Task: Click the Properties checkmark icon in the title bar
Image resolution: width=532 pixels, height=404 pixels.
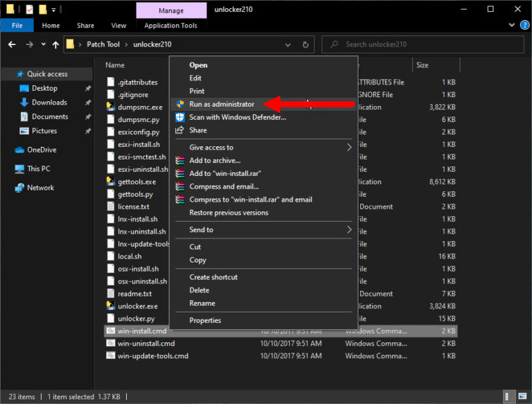Action: 30,9
